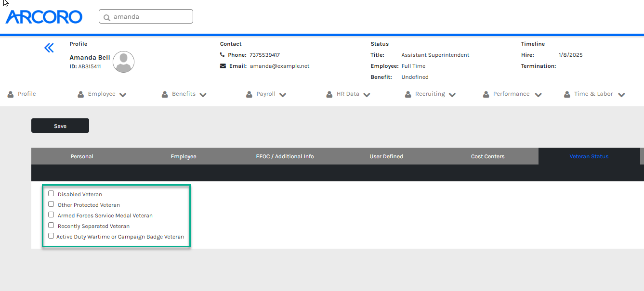Select the Veteran Status tab
This screenshot has width=644, height=291.
tap(589, 156)
